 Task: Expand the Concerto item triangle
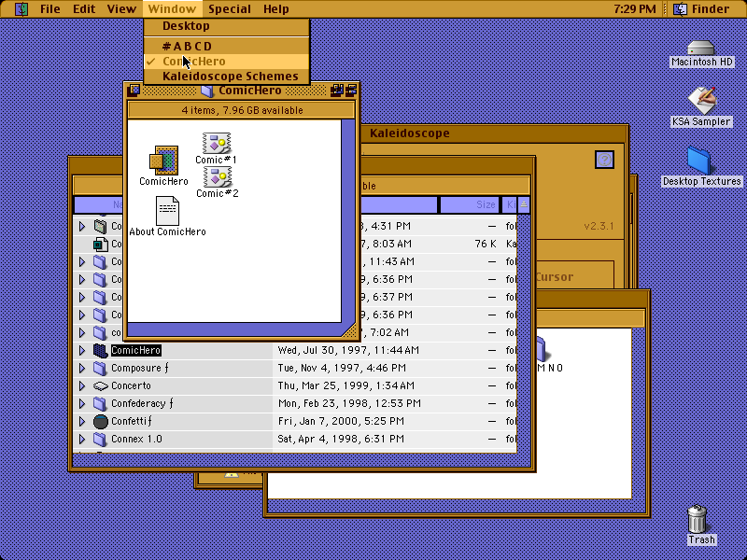click(82, 385)
